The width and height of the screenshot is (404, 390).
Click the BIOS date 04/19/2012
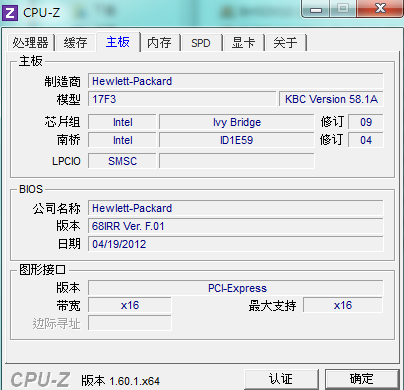point(236,244)
